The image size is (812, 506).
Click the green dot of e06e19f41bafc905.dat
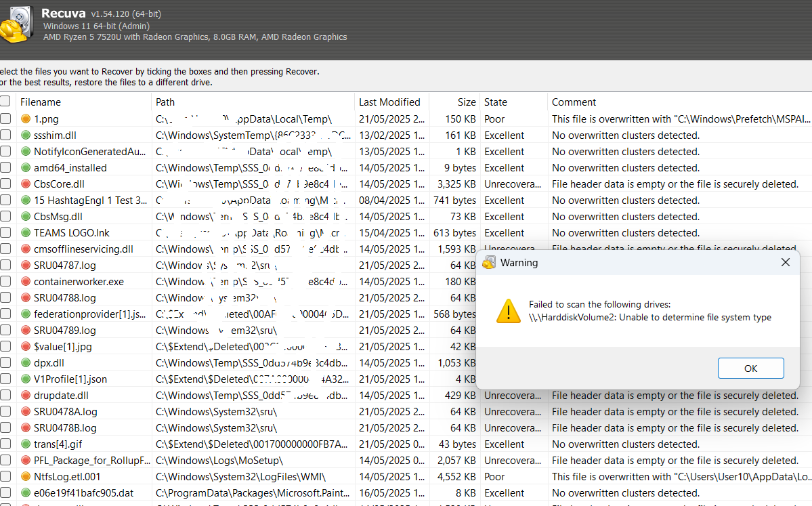(25, 492)
